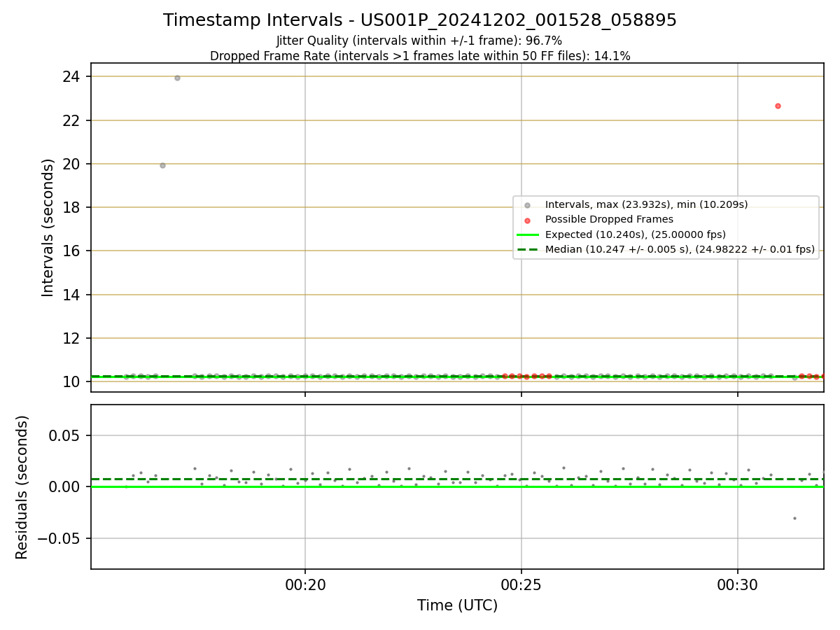Click the red dropped-frame point near 22.6 seconds
Screen dimensions: 840x630
coord(778,106)
